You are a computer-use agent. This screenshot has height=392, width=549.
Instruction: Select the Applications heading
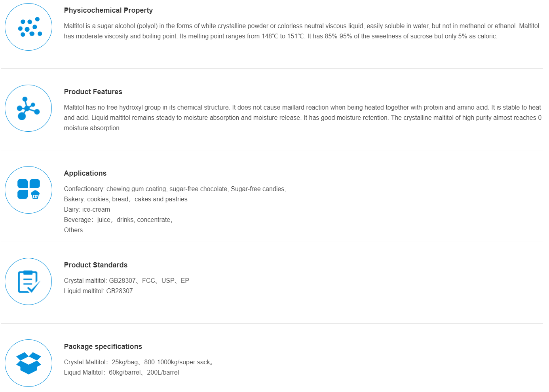point(85,173)
